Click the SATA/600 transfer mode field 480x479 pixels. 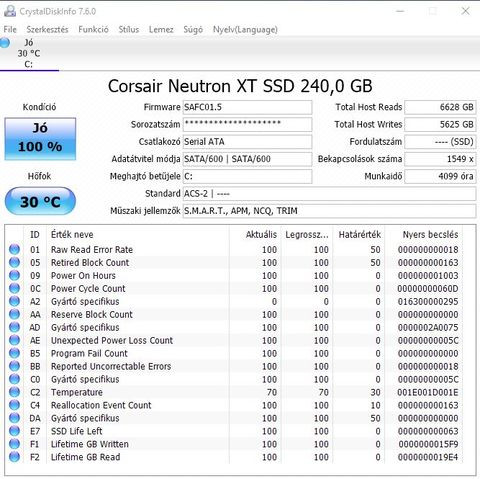click(247, 159)
